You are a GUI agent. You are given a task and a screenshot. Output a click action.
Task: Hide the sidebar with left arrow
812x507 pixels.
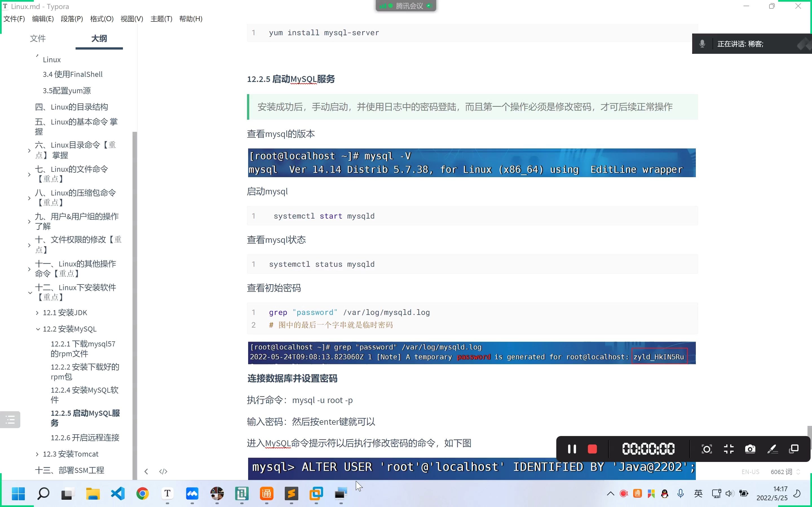[146, 472]
